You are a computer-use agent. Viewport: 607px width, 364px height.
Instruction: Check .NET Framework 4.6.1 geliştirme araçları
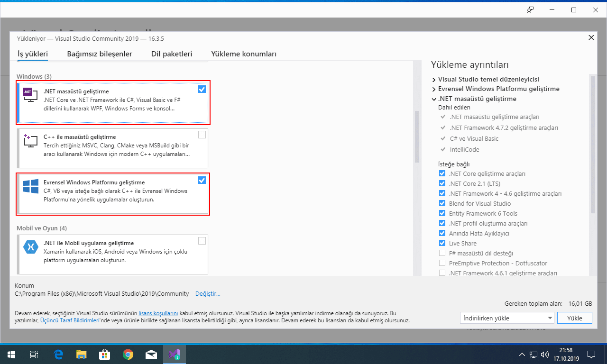click(x=442, y=273)
